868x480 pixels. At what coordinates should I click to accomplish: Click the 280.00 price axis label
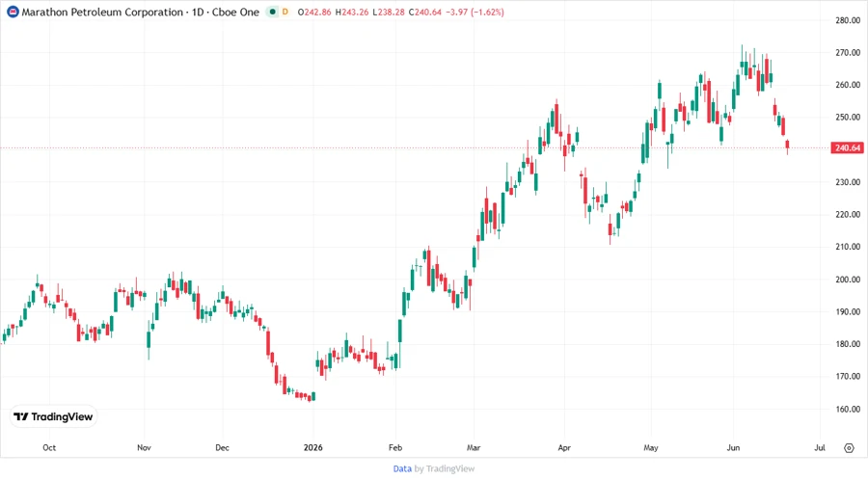click(x=848, y=20)
